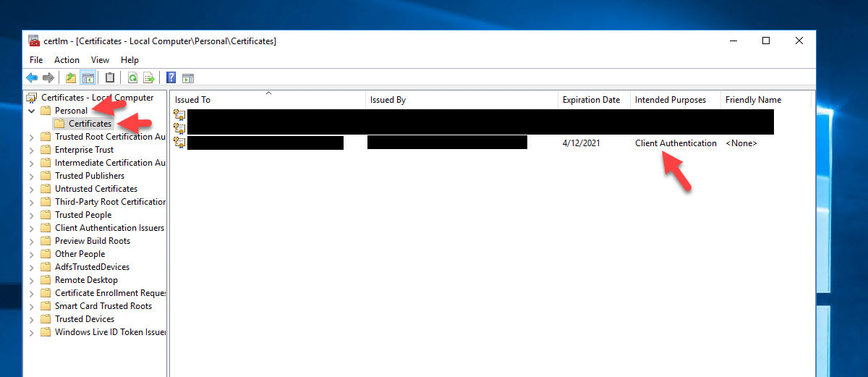Select the certificate icon expiring 4/12/2021
Viewport: 868px width, 377px height.
click(x=180, y=143)
